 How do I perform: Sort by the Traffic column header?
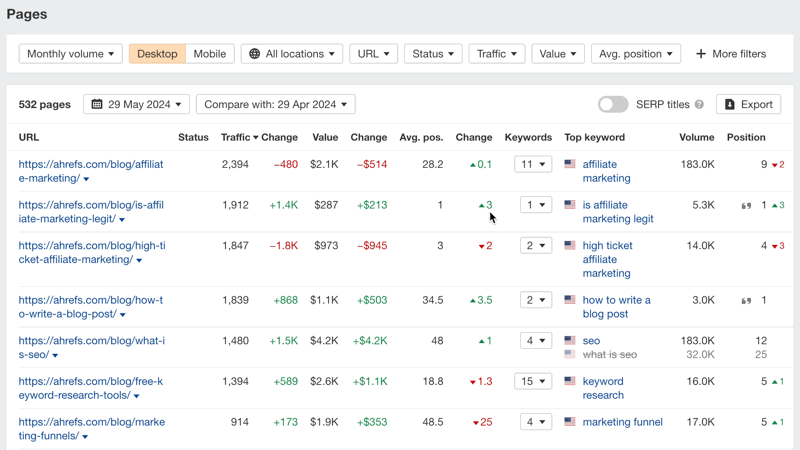pos(239,137)
